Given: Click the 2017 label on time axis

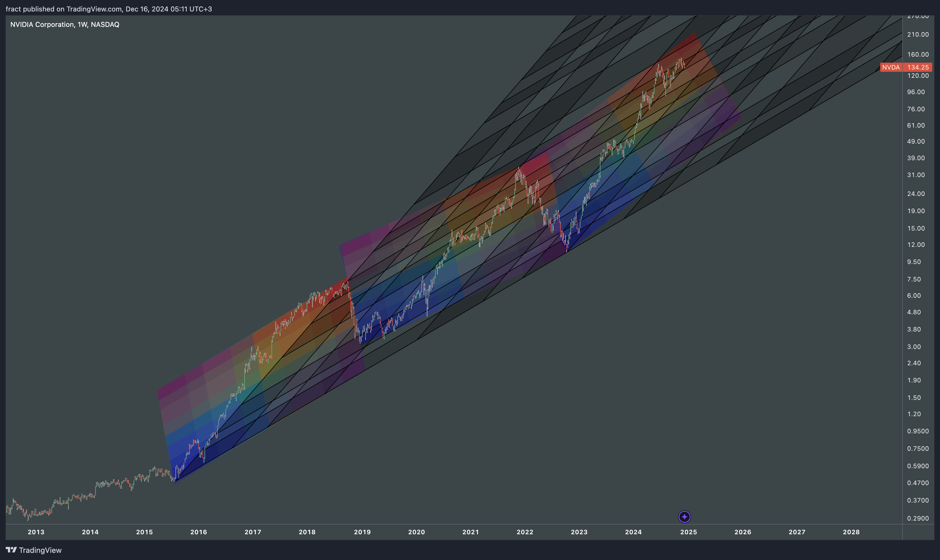Looking at the screenshot, I should 253,532.
